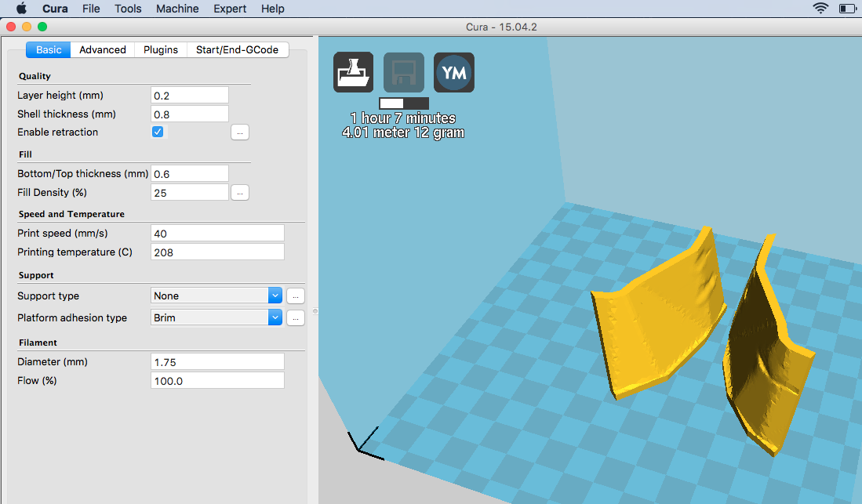Click the panel splitter handle
Image resolution: width=862 pixels, height=504 pixels.
click(x=315, y=311)
